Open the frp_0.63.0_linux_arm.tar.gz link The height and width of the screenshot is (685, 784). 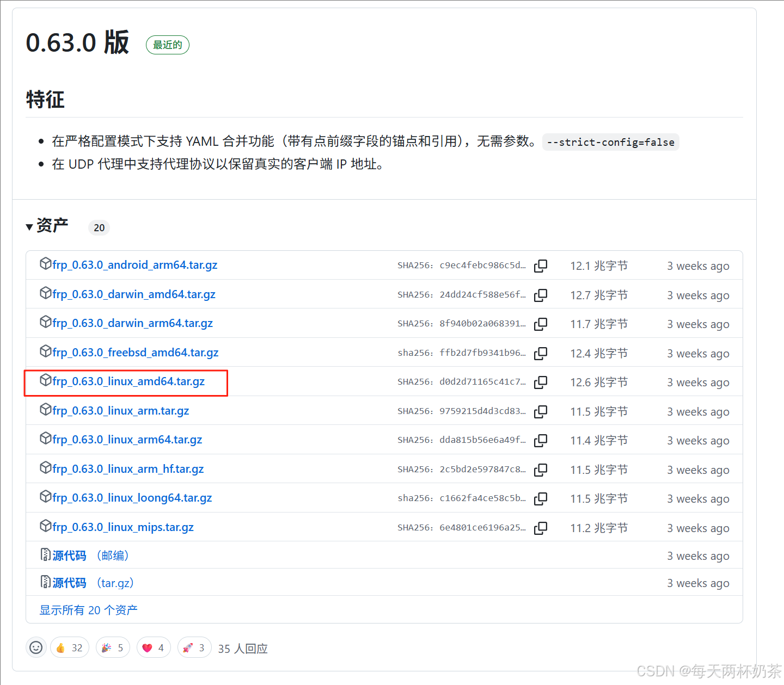point(120,411)
